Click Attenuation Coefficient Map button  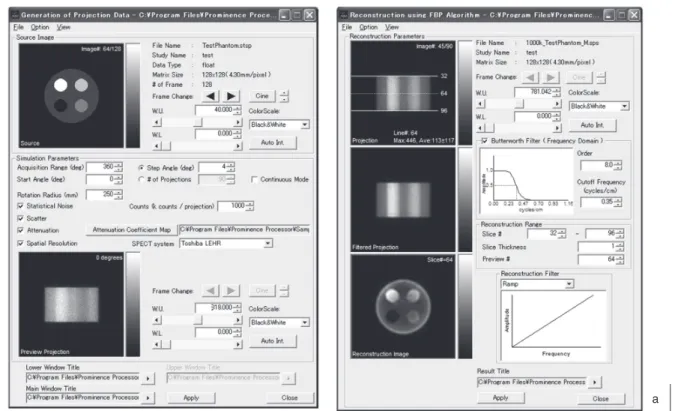tap(131, 230)
